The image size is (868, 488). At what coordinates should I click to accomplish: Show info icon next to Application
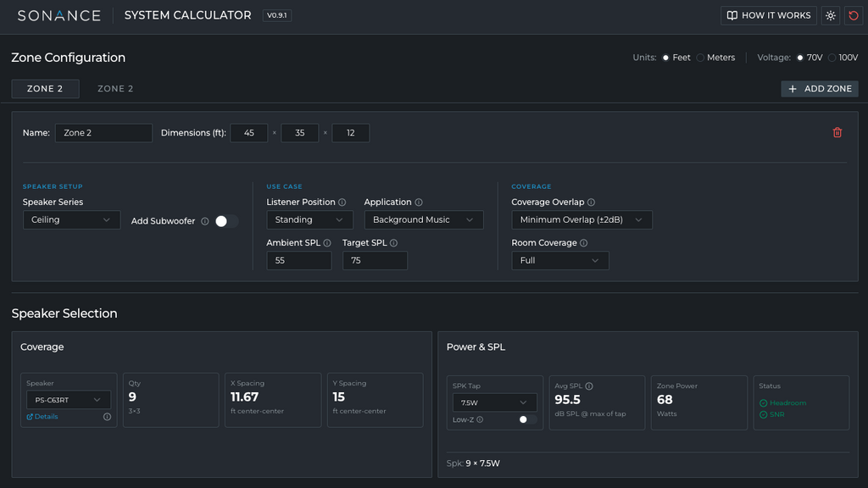point(419,202)
